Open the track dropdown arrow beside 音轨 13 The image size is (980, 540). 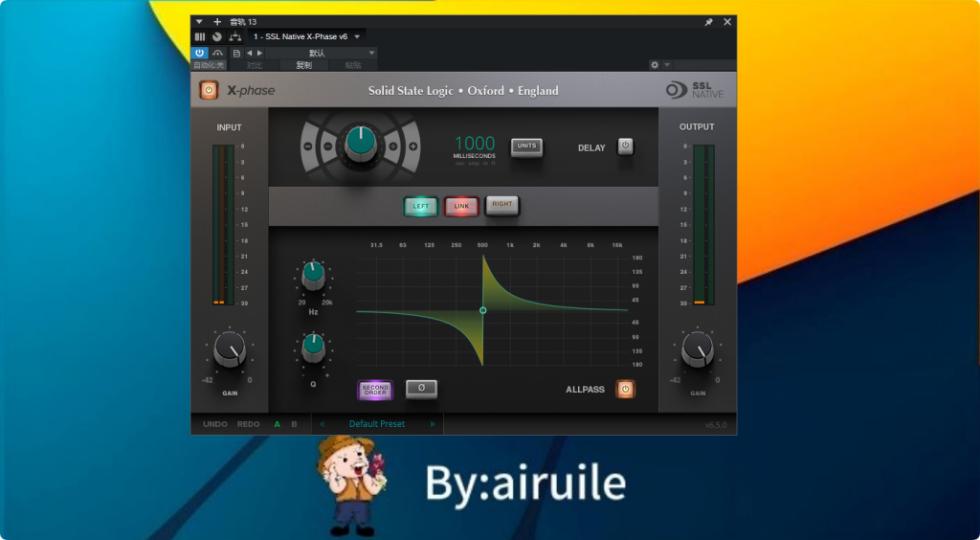[199, 22]
